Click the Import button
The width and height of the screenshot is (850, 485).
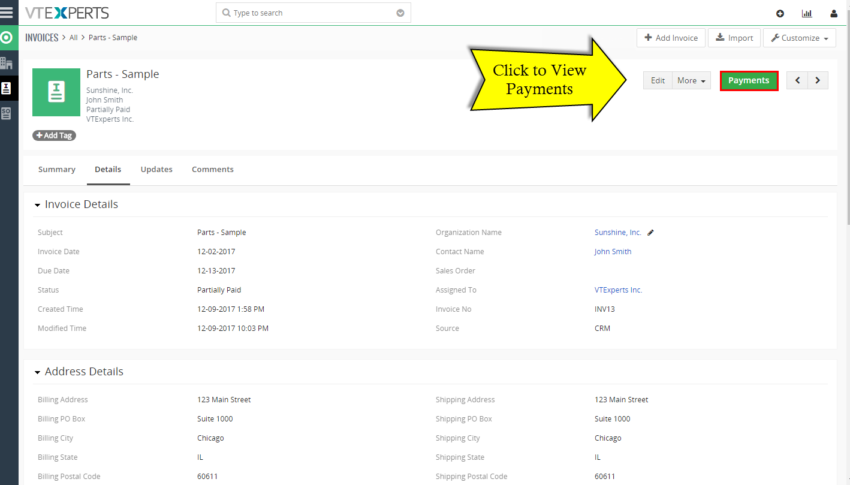click(734, 38)
